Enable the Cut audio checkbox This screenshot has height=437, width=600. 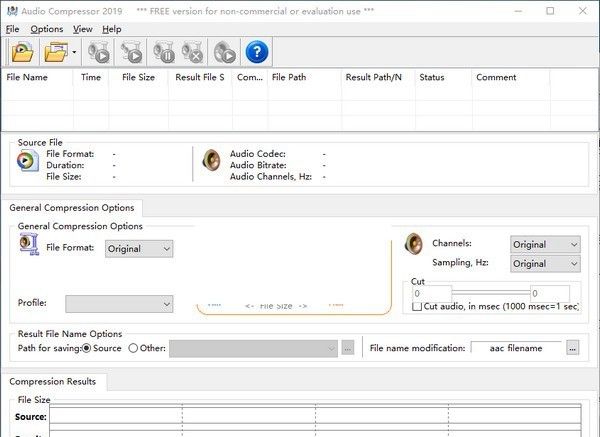pyautogui.click(x=417, y=307)
